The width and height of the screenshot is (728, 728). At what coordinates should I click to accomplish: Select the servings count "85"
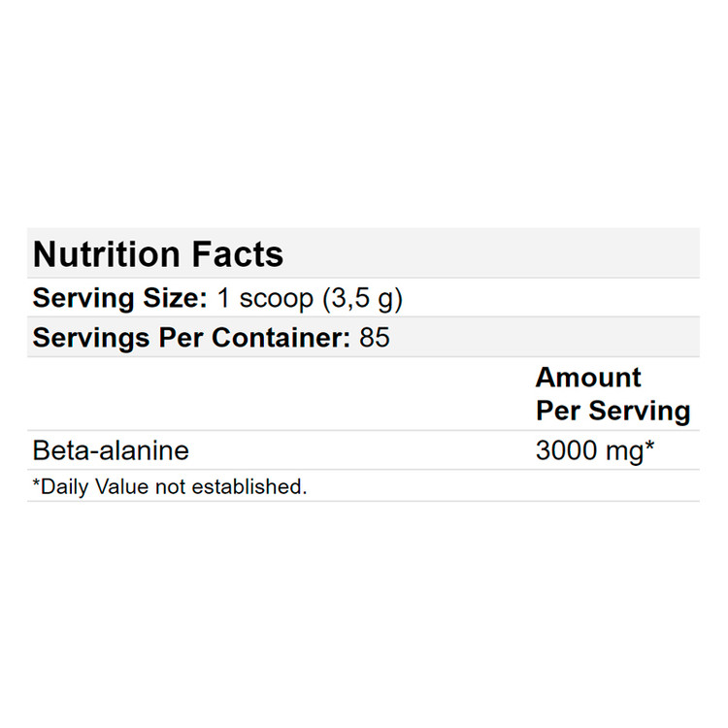[x=374, y=338]
